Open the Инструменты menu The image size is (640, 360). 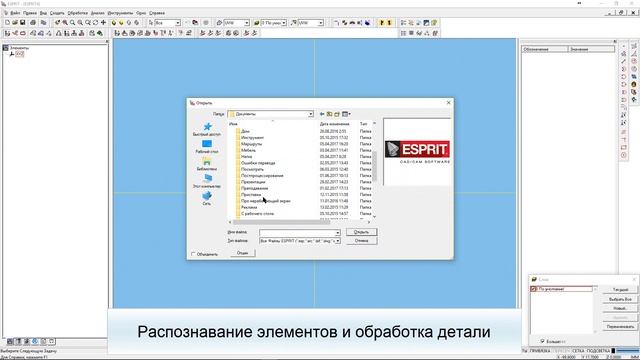pos(120,13)
